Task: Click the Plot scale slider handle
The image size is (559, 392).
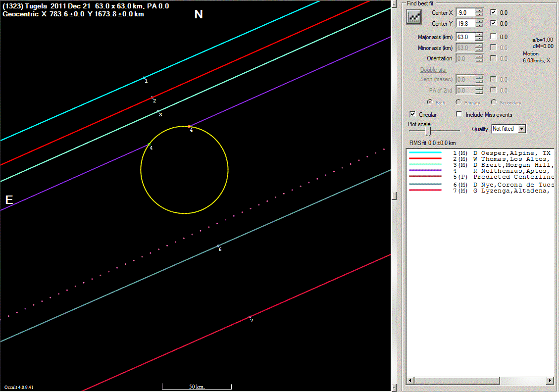Action: (x=428, y=131)
